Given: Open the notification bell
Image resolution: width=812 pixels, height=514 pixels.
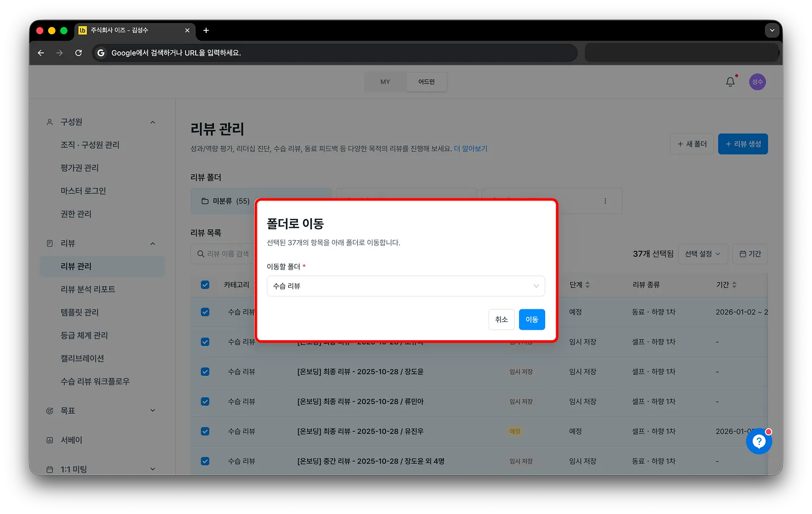Looking at the screenshot, I should pyautogui.click(x=730, y=82).
